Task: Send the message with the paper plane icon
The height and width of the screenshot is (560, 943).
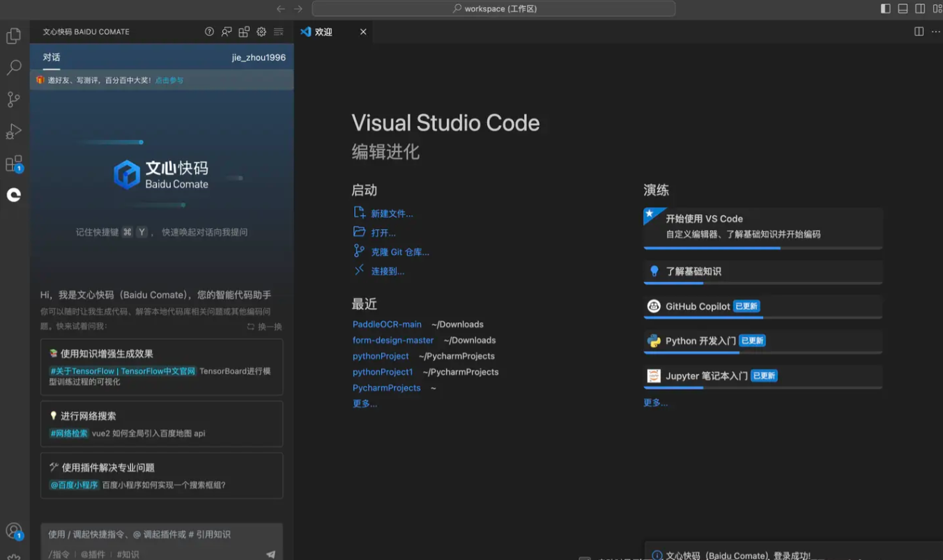Action: click(270, 554)
